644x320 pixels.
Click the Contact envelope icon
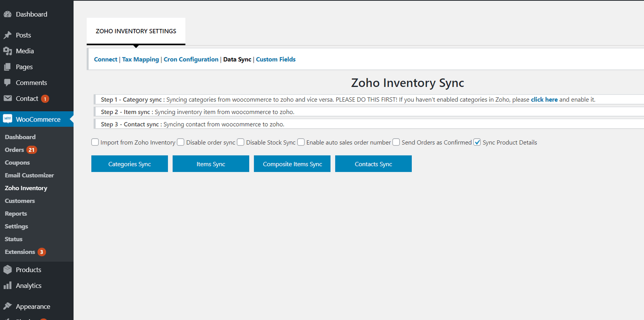7,98
